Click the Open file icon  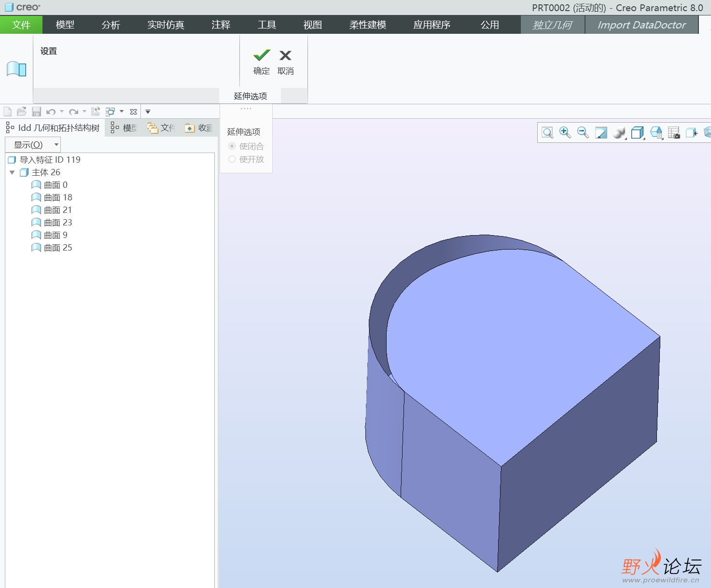click(22, 112)
